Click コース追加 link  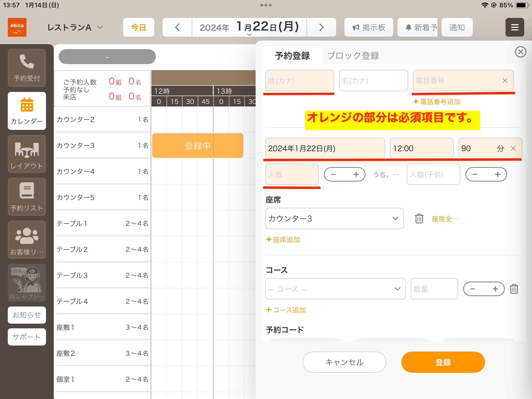286,310
